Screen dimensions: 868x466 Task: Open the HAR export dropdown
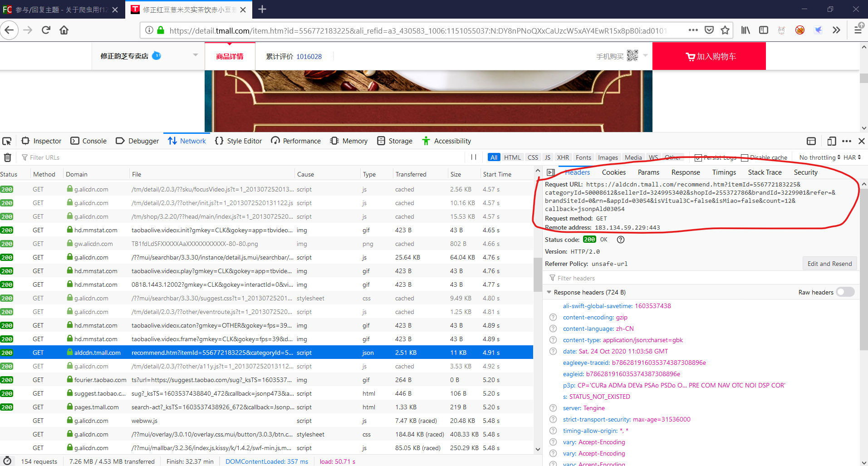[x=852, y=157]
